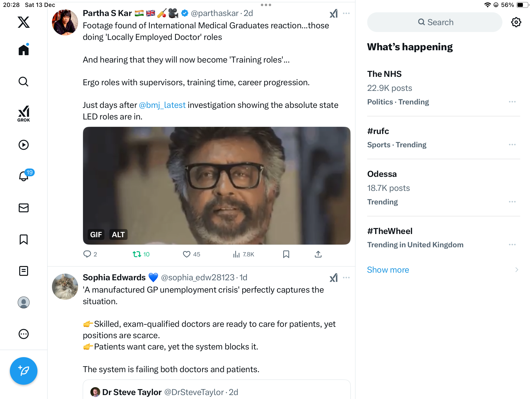Toggle repost on Partha S Kar's post

pos(137,254)
